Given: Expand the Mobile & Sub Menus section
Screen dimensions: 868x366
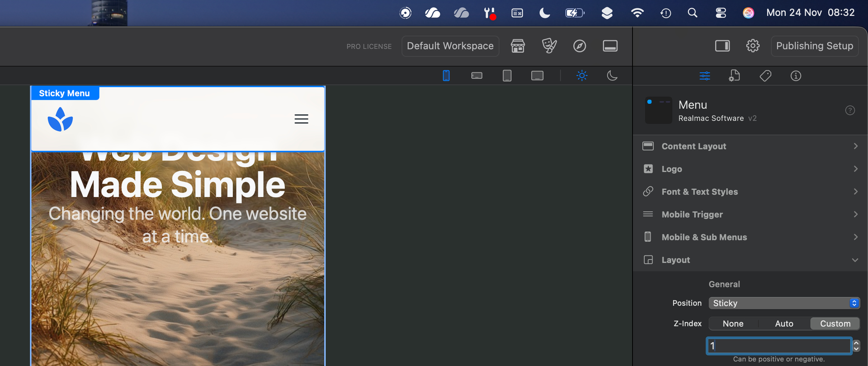Looking at the screenshot, I should pyautogui.click(x=750, y=237).
